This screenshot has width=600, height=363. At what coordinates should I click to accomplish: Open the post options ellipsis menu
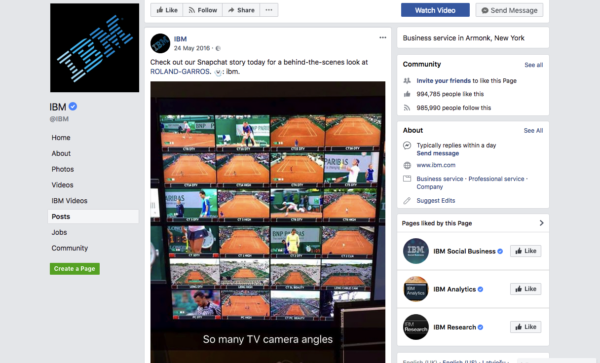click(383, 37)
